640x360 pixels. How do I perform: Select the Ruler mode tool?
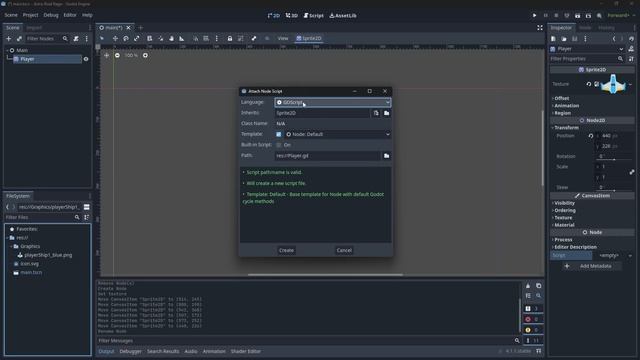182,38
